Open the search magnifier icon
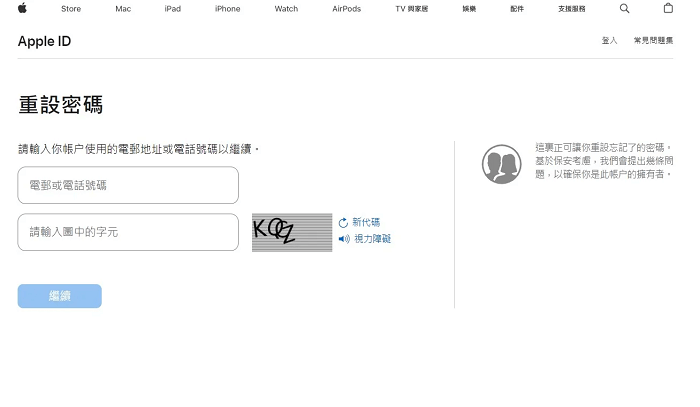Screen dimensions: 700x407 pos(625,8)
